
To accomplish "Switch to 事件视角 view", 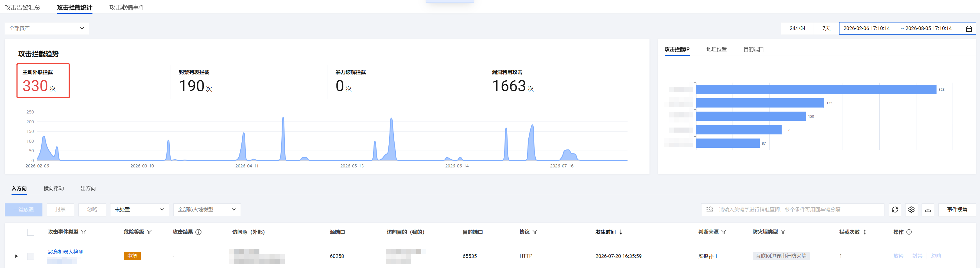I will point(957,210).
